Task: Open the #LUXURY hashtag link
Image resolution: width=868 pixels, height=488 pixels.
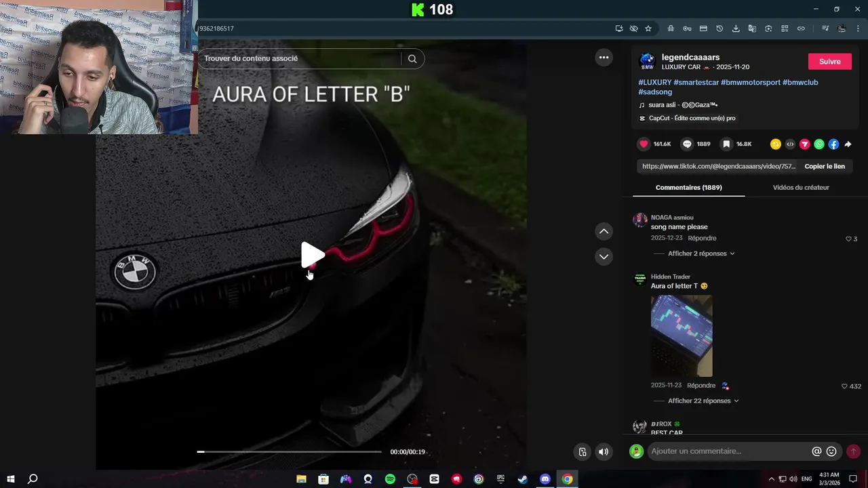Action: tap(654, 82)
